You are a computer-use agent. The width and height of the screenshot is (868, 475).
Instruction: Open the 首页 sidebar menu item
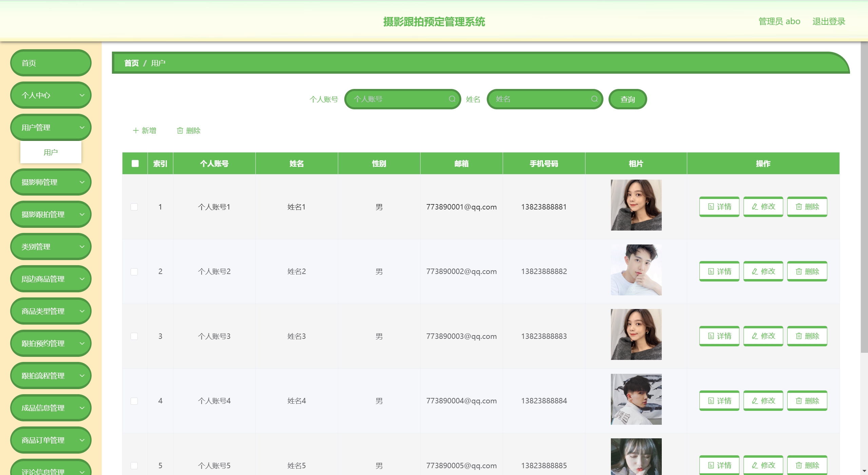coord(51,63)
